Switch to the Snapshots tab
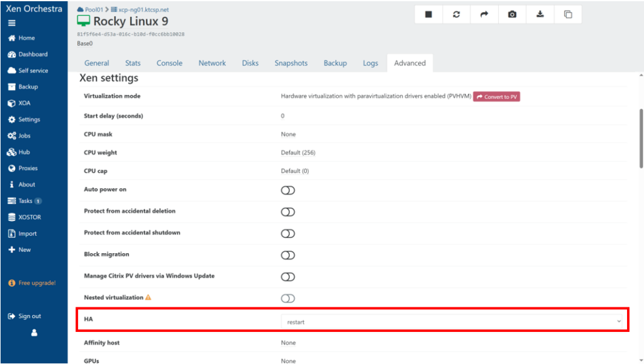644x364 pixels. pos(291,63)
